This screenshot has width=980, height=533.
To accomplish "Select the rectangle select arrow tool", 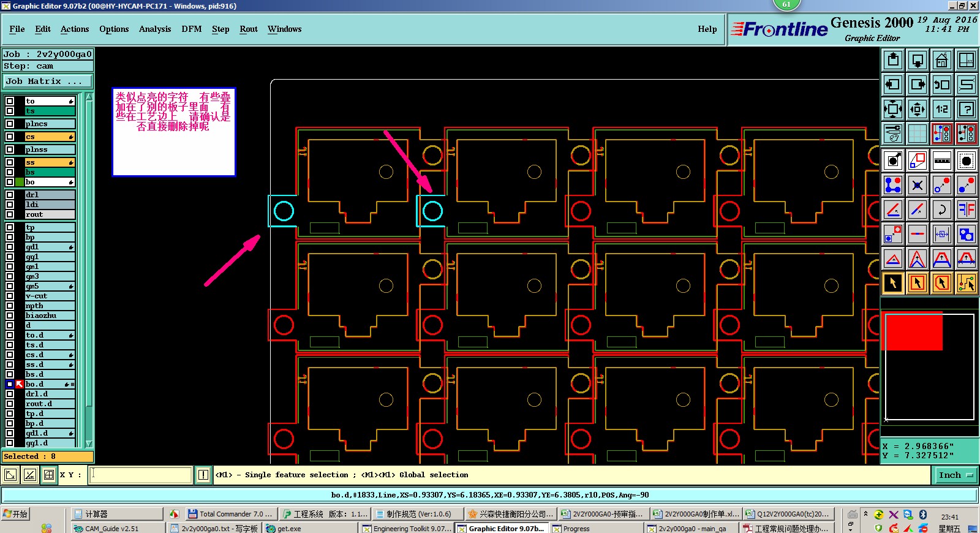I will tap(918, 283).
